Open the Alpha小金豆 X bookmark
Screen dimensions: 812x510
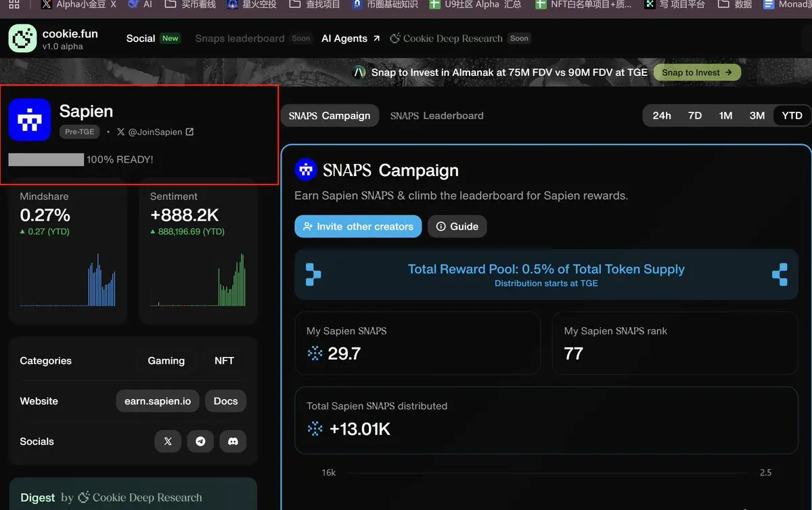(78, 4)
